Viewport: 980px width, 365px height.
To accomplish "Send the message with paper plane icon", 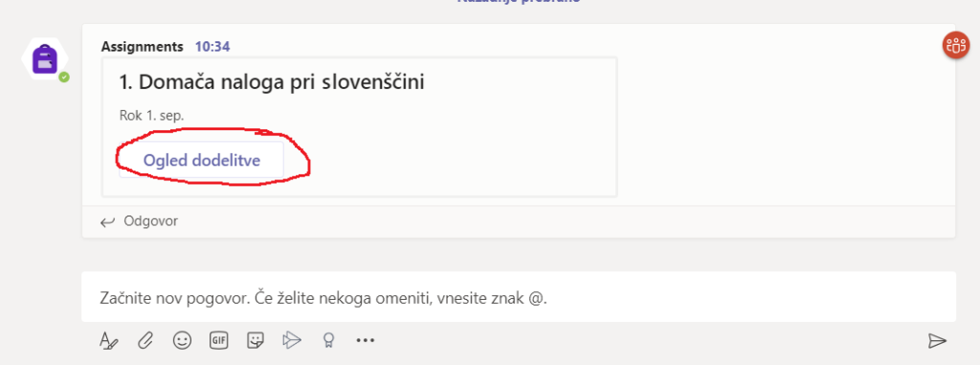I will pyautogui.click(x=937, y=341).
